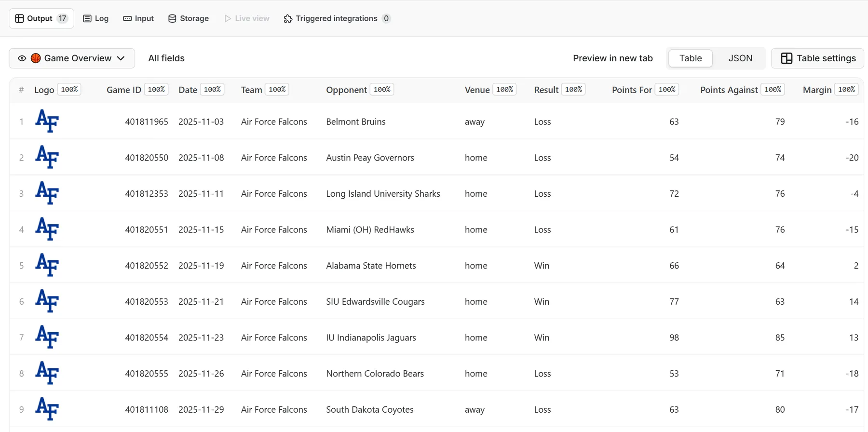Expand the Game Overview view dropdown
Screen dimensions: 868x432
tap(72, 58)
